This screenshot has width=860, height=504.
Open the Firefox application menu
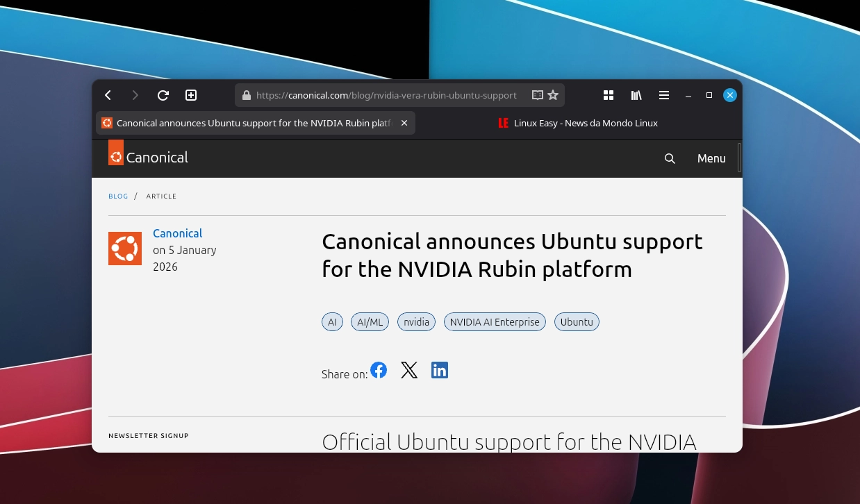664,95
